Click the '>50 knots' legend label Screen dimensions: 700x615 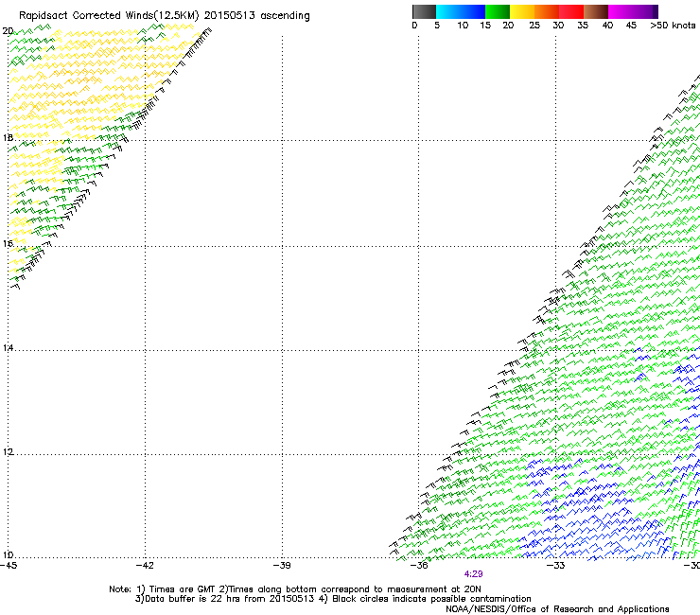point(673,26)
